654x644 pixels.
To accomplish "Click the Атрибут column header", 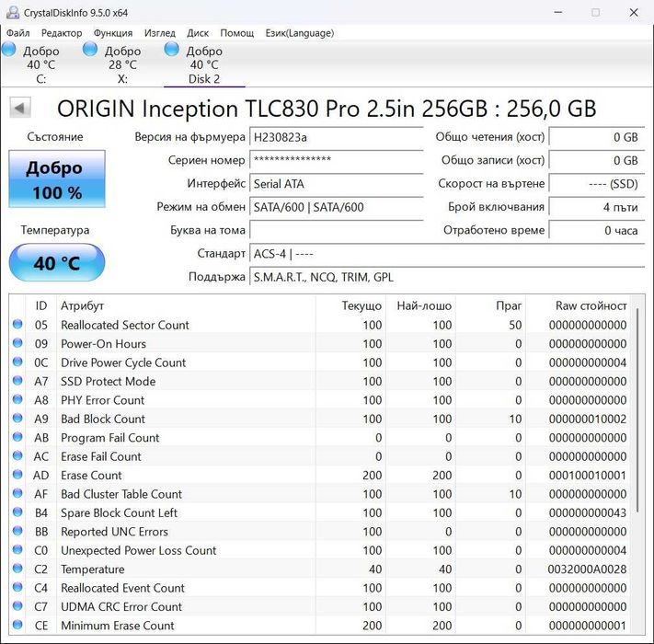I will [x=186, y=305].
